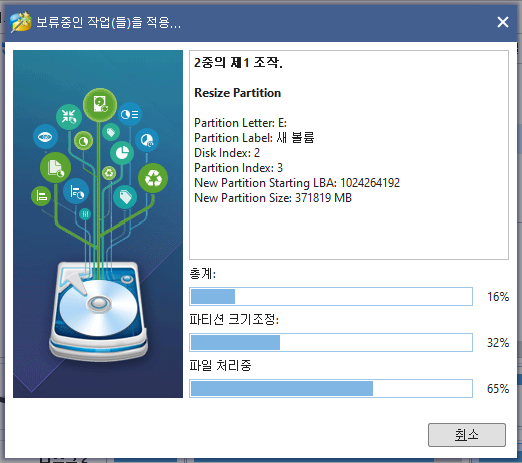Click 'Partition Label: 새 볼륨' line
The width and height of the screenshot is (522, 463).
point(254,138)
